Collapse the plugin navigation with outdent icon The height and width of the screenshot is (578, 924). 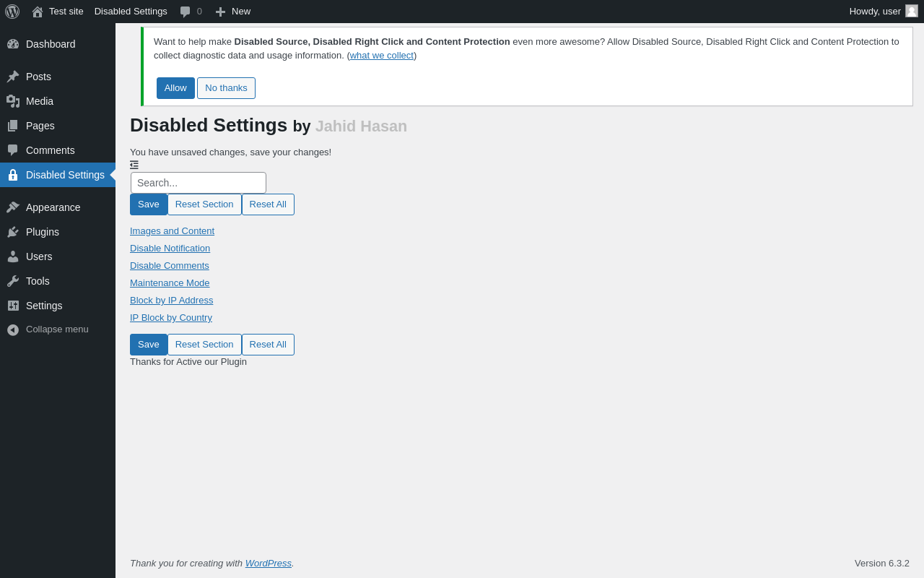point(134,165)
